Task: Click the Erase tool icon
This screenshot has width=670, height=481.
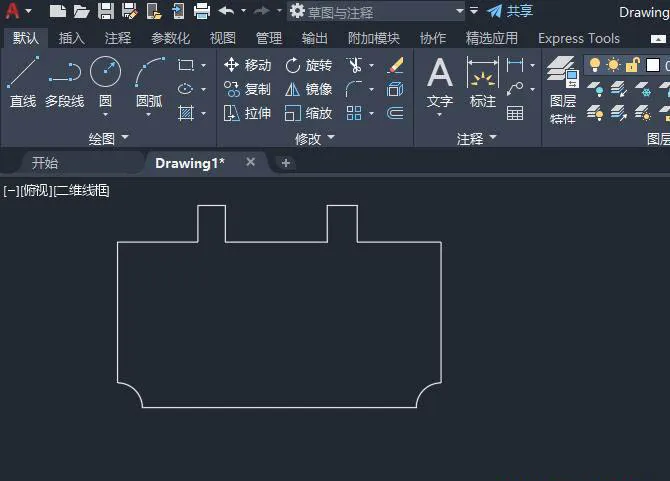Action: pos(396,65)
